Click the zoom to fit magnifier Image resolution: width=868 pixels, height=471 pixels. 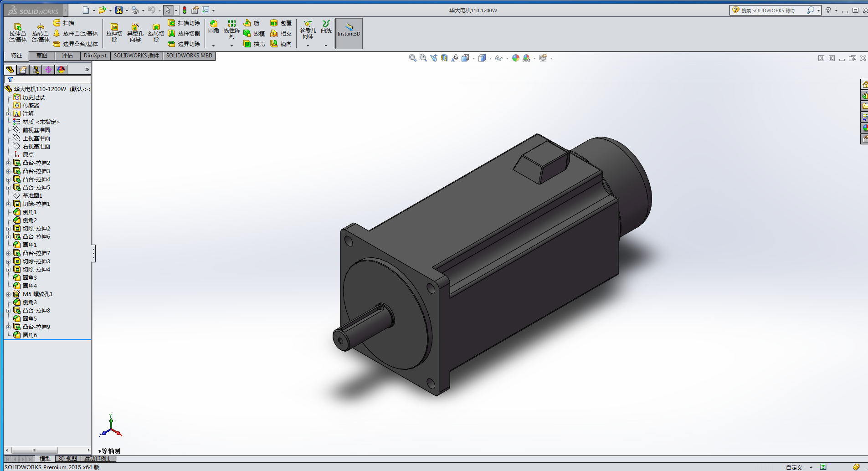pos(412,58)
